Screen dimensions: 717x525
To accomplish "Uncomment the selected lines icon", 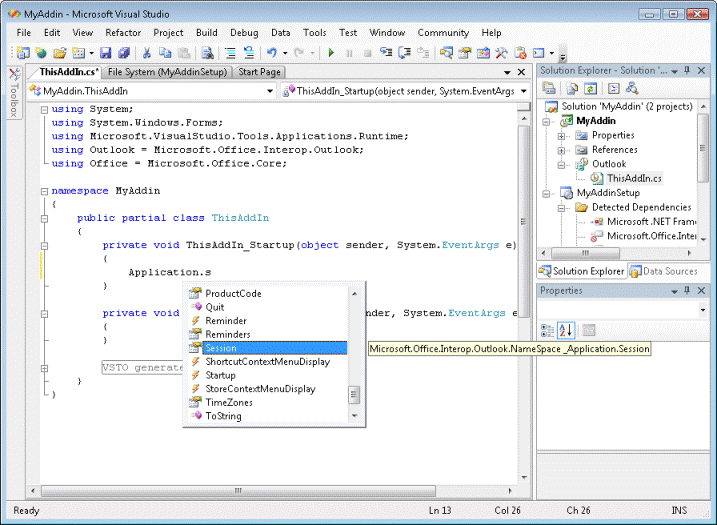I will (249, 53).
